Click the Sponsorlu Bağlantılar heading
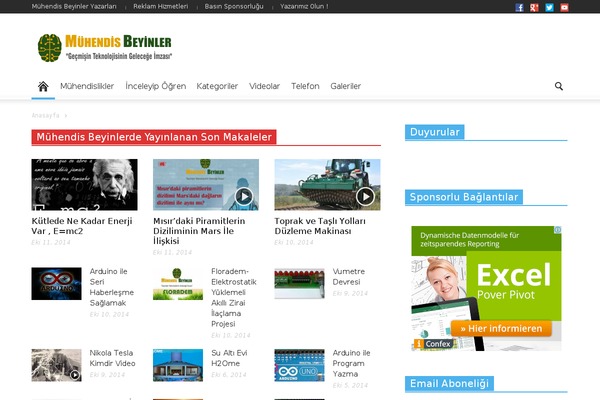 [464, 197]
